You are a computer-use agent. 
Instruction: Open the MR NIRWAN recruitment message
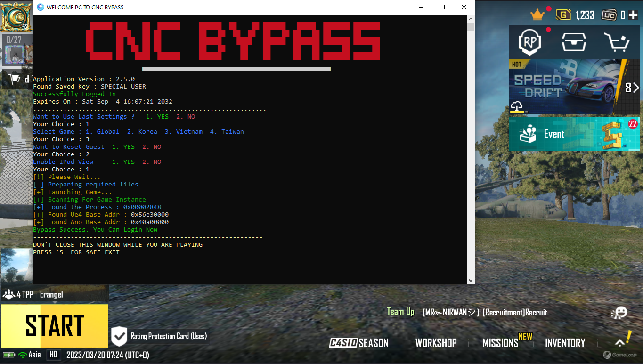485,313
